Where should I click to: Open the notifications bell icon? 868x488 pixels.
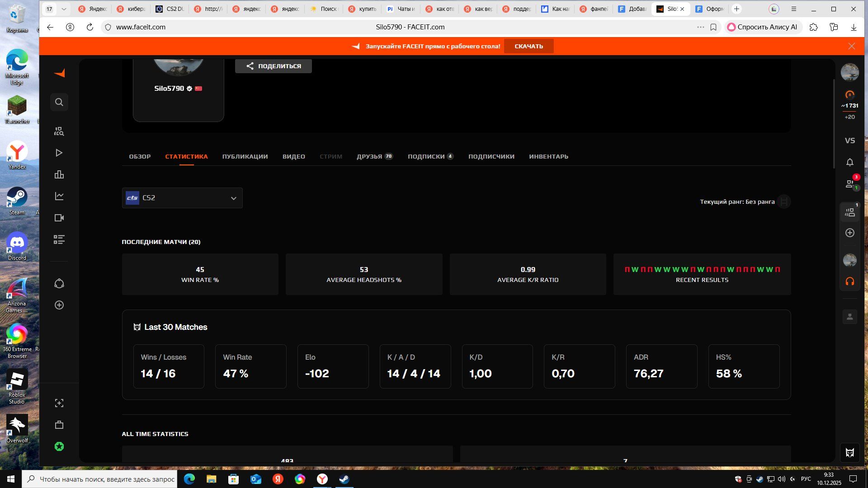(x=849, y=162)
